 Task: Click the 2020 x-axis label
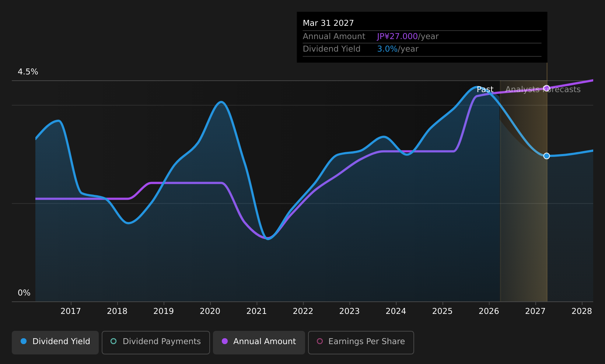(x=210, y=311)
